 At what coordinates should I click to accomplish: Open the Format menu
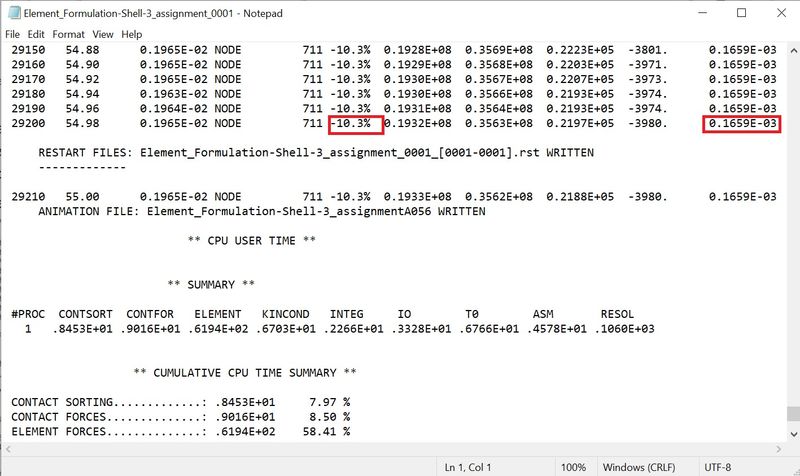70,34
